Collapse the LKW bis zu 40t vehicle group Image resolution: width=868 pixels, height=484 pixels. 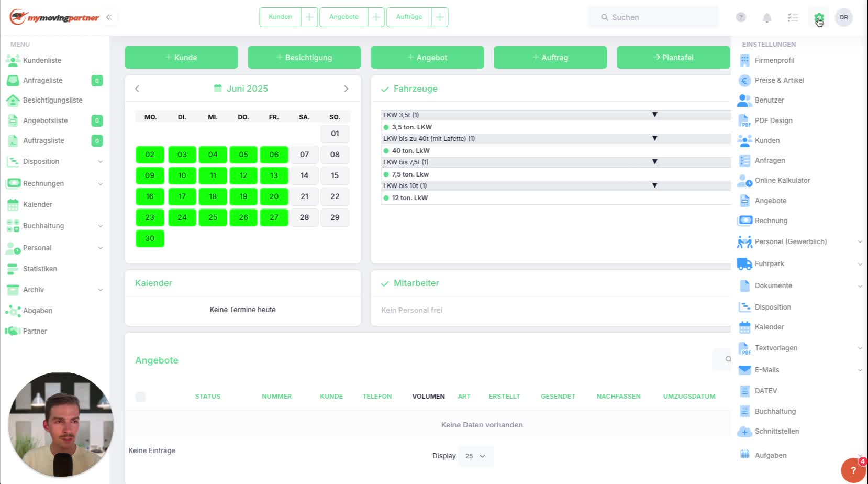tap(654, 138)
